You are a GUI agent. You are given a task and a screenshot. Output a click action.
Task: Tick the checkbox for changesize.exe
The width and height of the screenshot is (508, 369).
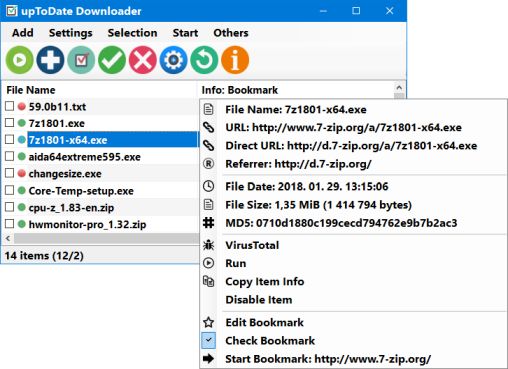point(10,173)
